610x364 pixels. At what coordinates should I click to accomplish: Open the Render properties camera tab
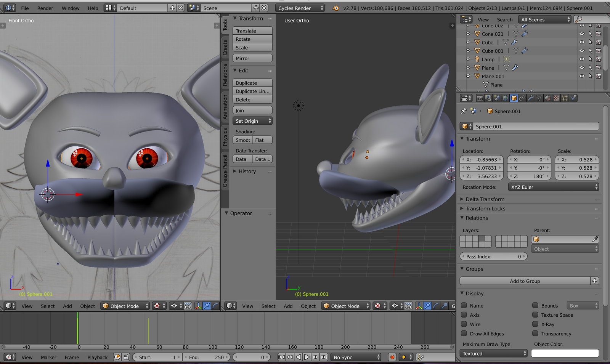[x=480, y=98]
